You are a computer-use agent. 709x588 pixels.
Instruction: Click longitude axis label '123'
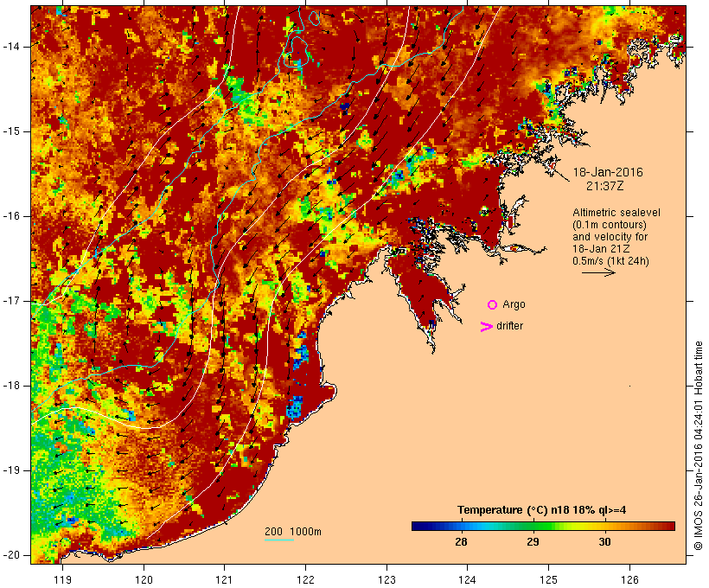coord(386,580)
